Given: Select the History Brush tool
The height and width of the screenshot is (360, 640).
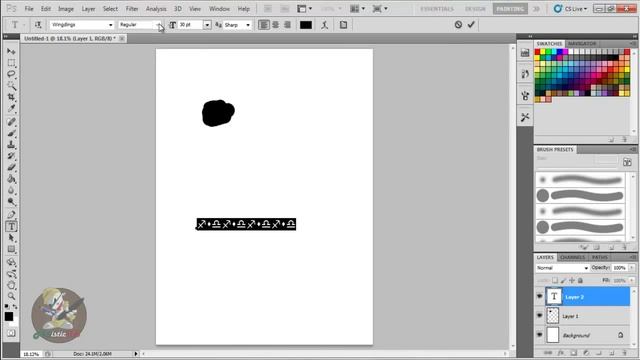Looking at the screenshot, I should (x=11, y=156).
